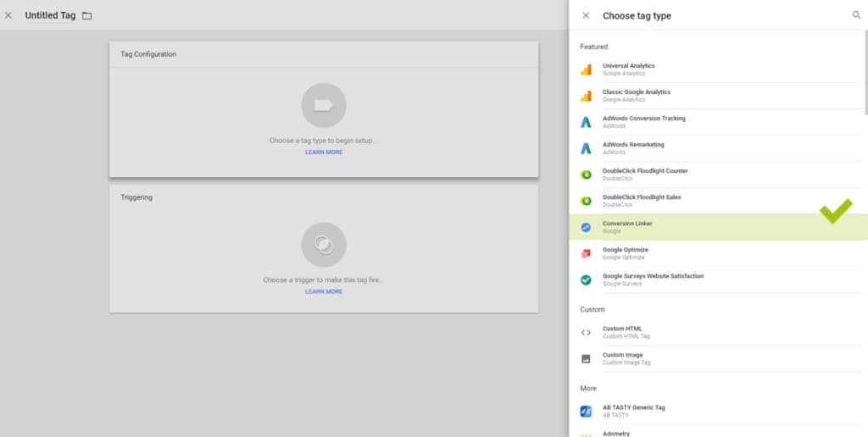Choose Classic Google Analytics tag type

(x=636, y=96)
